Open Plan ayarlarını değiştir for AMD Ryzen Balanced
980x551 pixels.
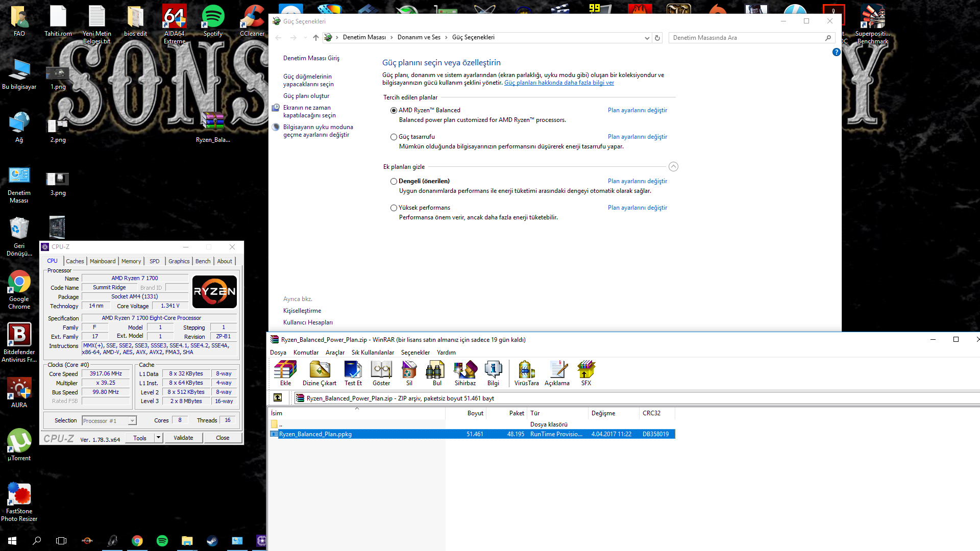(638, 110)
